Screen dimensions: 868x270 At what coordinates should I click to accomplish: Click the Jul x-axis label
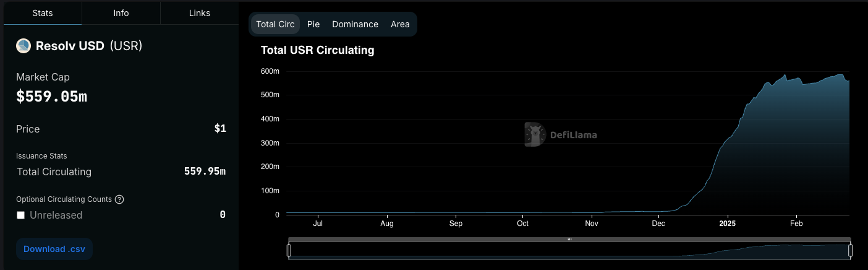tap(318, 224)
